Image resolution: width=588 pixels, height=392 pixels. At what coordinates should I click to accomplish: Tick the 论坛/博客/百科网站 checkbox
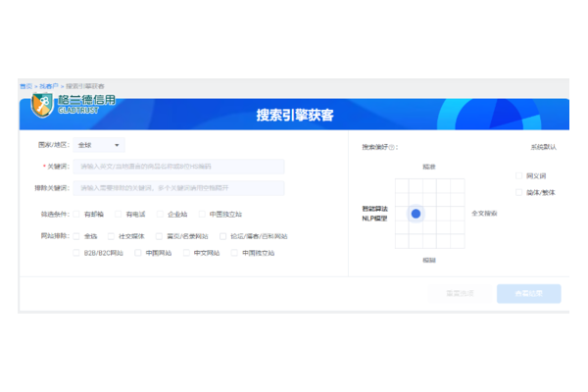pos(223,236)
